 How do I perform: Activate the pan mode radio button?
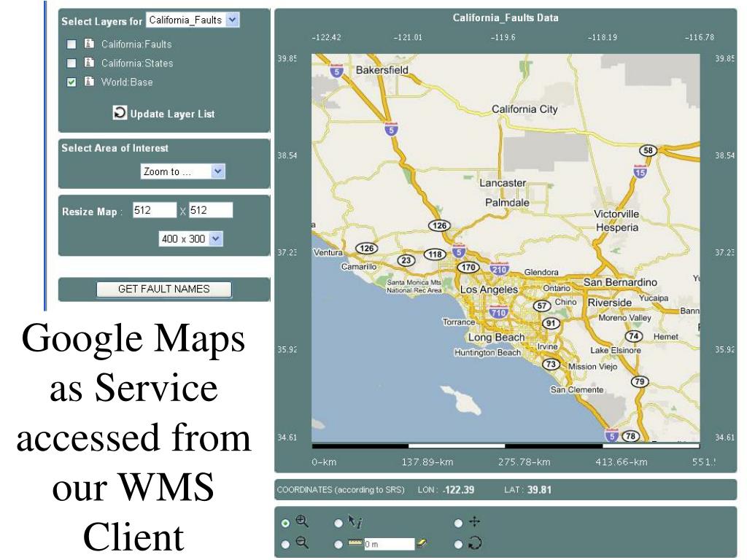click(x=458, y=523)
